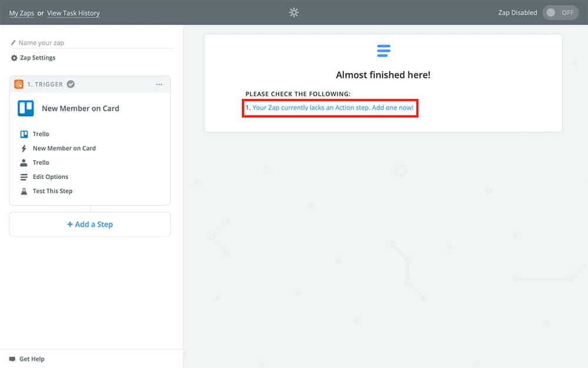This screenshot has height=368, width=588.
Task: Open View Task History link
Action: coord(73,13)
